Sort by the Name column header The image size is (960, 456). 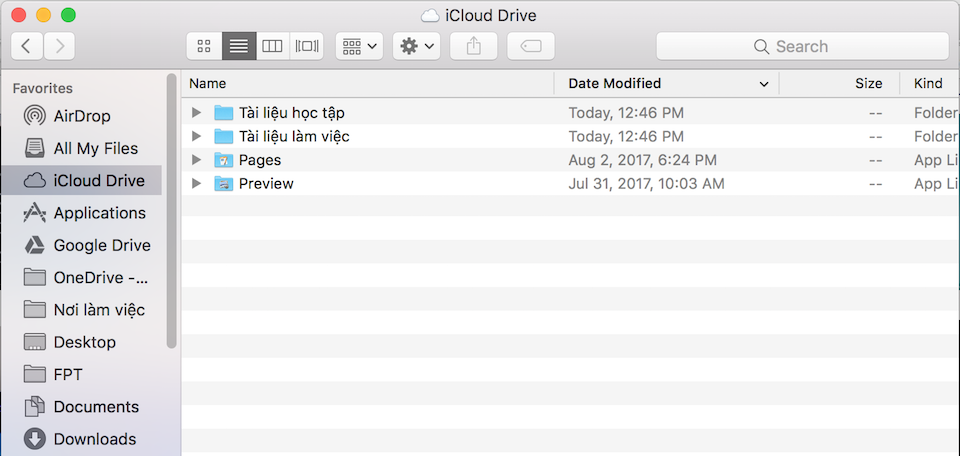(x=208, y=84)
